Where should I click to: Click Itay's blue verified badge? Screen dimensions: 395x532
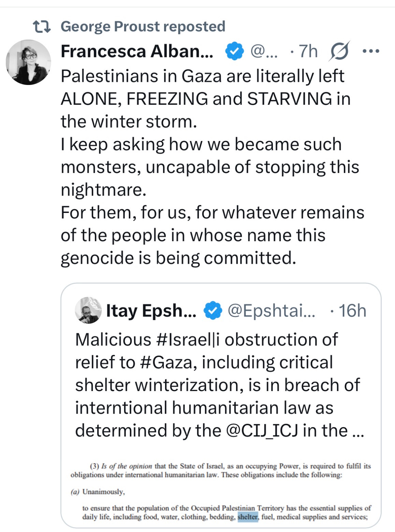pyautogui.click(x=213, y=311)
